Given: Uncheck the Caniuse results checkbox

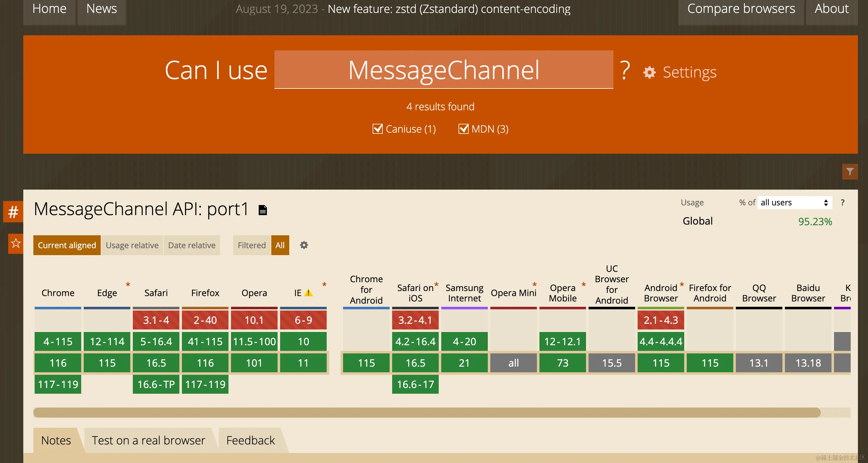Looking at the screenshot, I should click(377, 129).
